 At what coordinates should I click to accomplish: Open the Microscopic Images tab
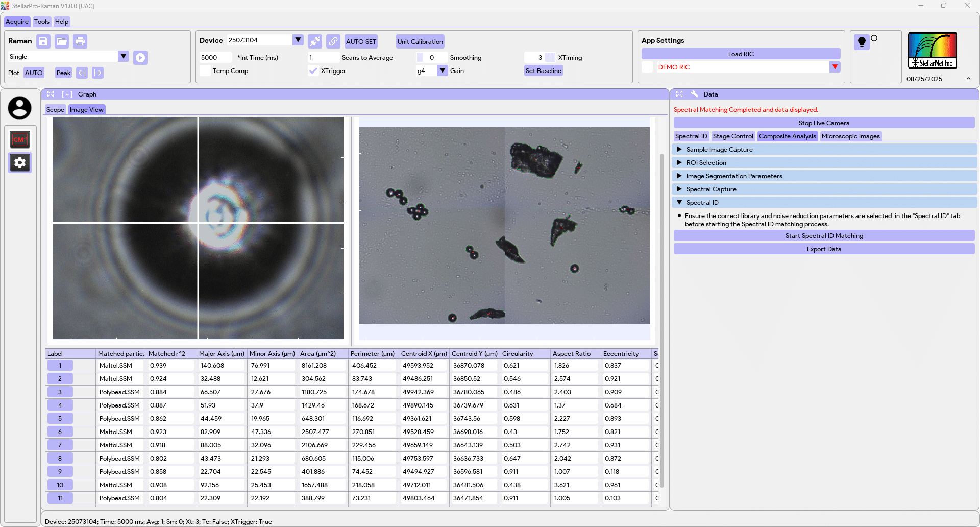850,136
